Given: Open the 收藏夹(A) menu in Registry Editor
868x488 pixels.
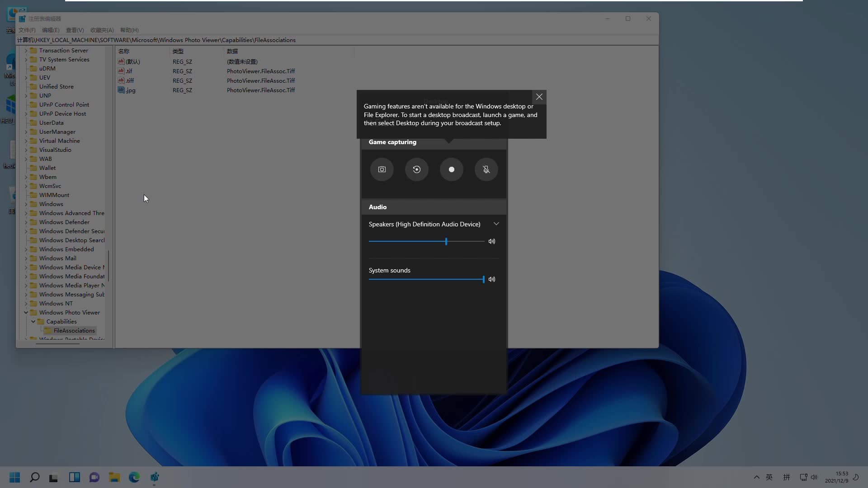Looking at the screenshot, I should [102, 30].
